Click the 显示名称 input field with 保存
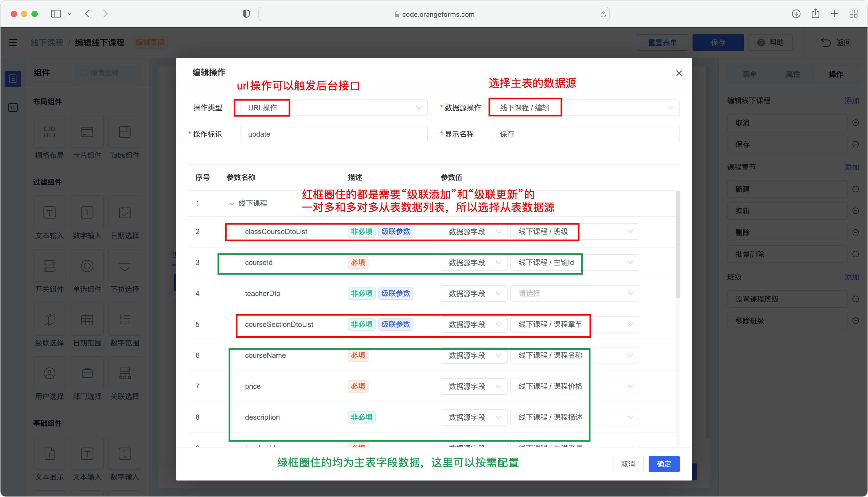This screenshot has height=497, width=868. coord(585,134)
